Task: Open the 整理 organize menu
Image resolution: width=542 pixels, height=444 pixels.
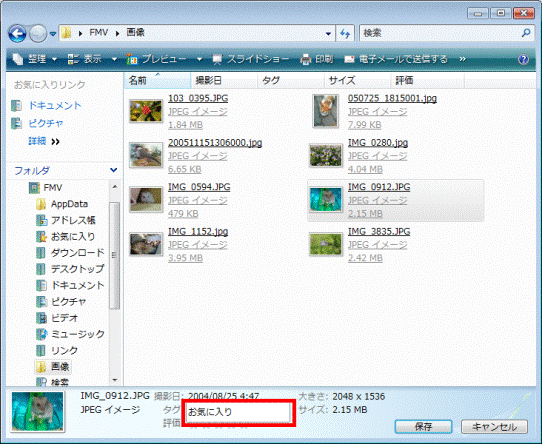Action: pos(34,59)
